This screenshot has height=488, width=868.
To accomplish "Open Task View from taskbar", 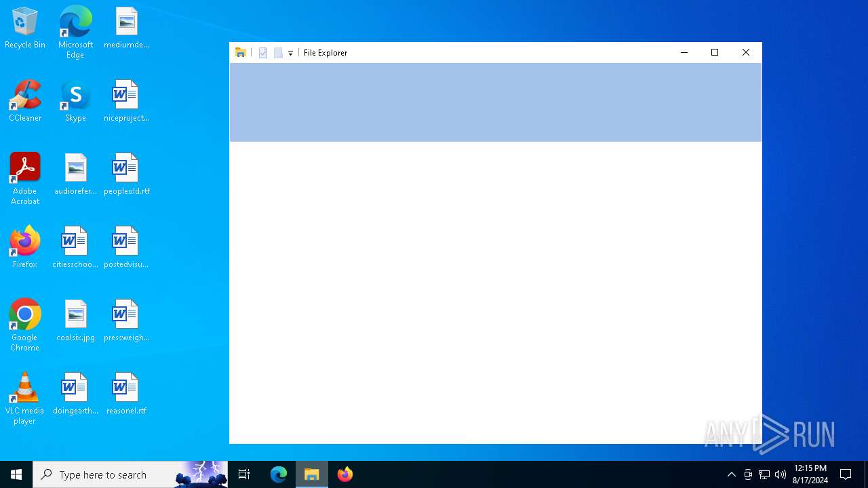I will (x=244, y=474).
